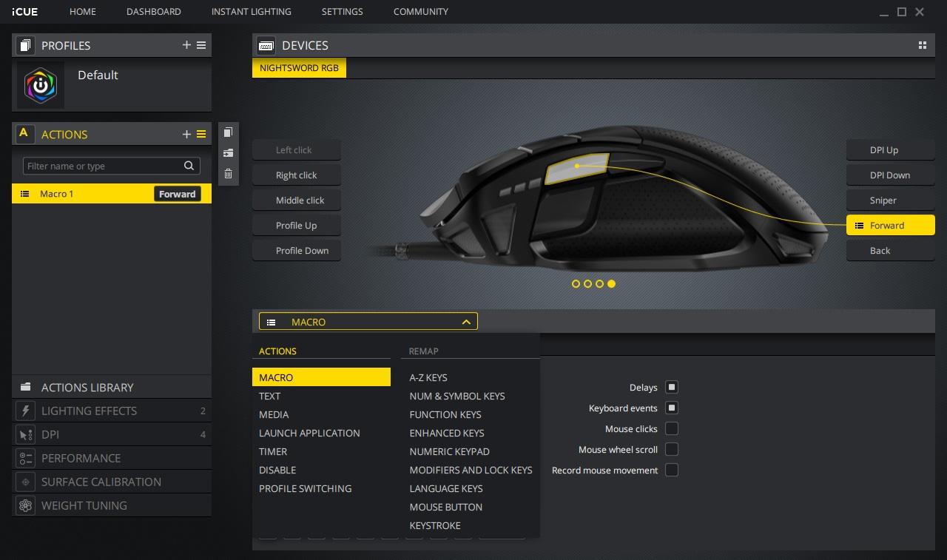The image size is (947, 560).
Task: Select the DPI Up button
Action: (891, 150)
